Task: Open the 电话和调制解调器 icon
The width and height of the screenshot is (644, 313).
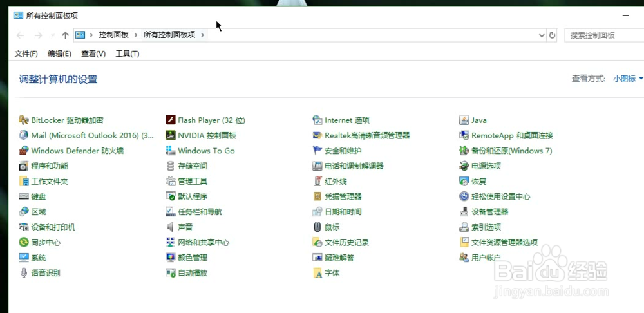Action: [317, 166]
